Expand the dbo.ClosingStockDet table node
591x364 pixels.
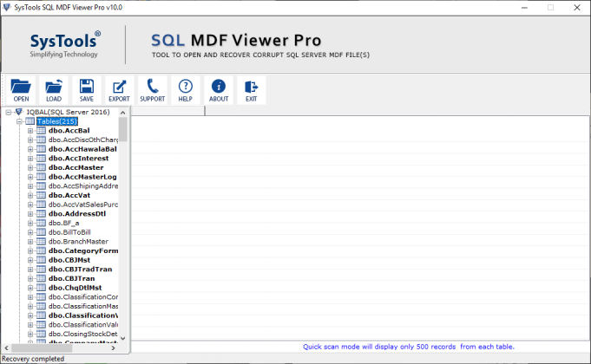click(30, 334)
